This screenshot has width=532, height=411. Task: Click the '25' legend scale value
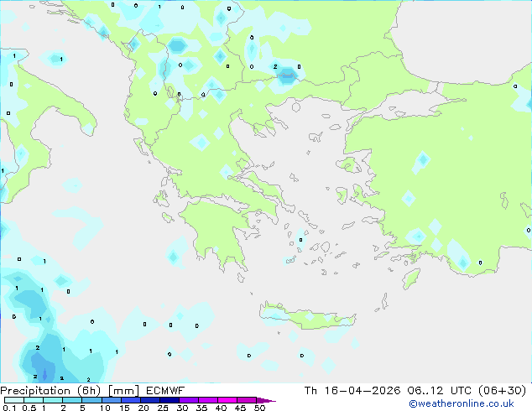tap(163, 408)
